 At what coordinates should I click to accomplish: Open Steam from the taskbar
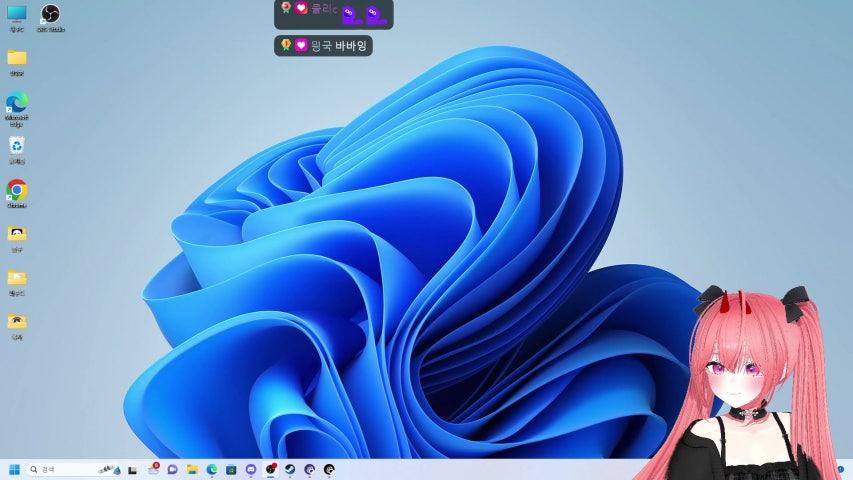point(290,469)
